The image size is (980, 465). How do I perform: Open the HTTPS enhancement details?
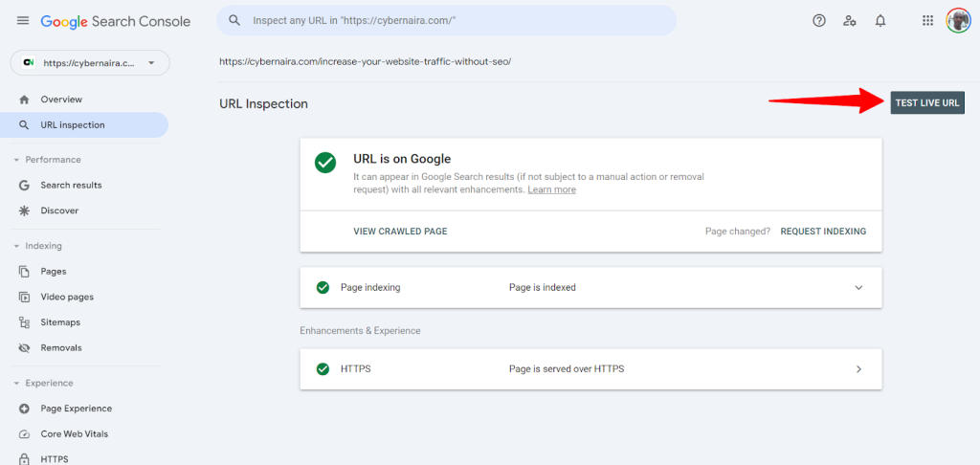click(x=858, y=369)
